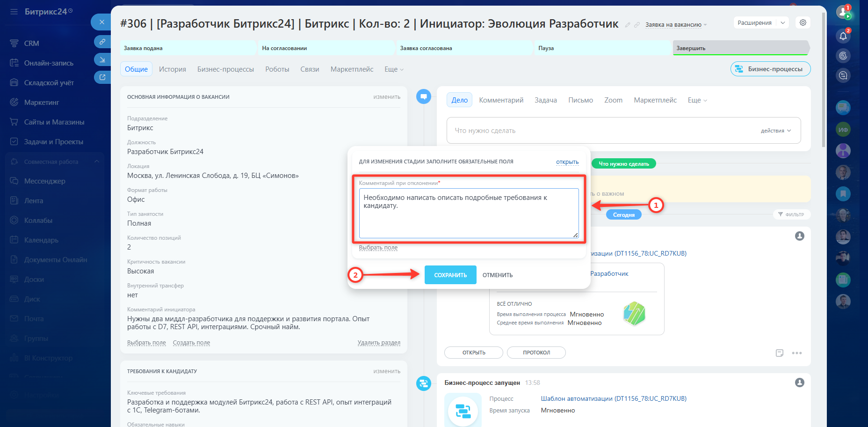This screenshot has height=427, width=868.
Task: Open Складской учёт in left menu
Action: pyautogui.click(x=49, y=82)
